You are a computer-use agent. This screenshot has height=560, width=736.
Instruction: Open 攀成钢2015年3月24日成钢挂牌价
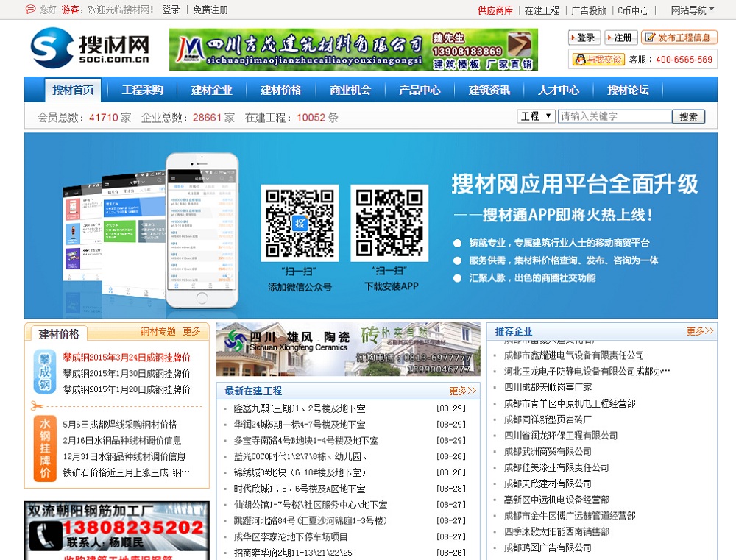pos(127,357)
